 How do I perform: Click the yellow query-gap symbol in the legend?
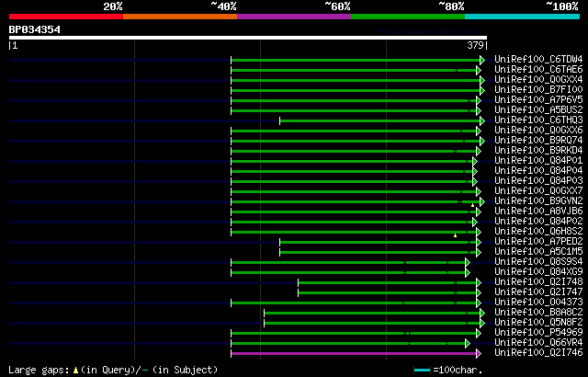tap(75, 371)
